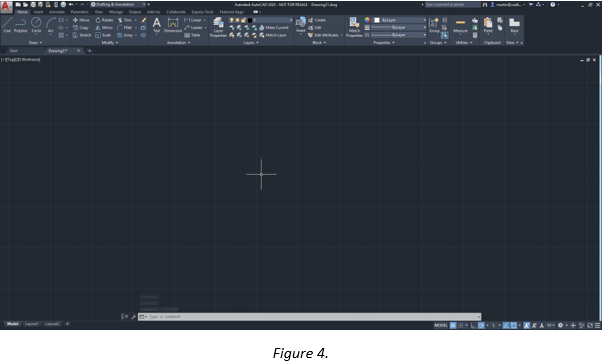Expand the Modify panel
The width and height of the screenshot is (604, 364).
coord(110,43)
